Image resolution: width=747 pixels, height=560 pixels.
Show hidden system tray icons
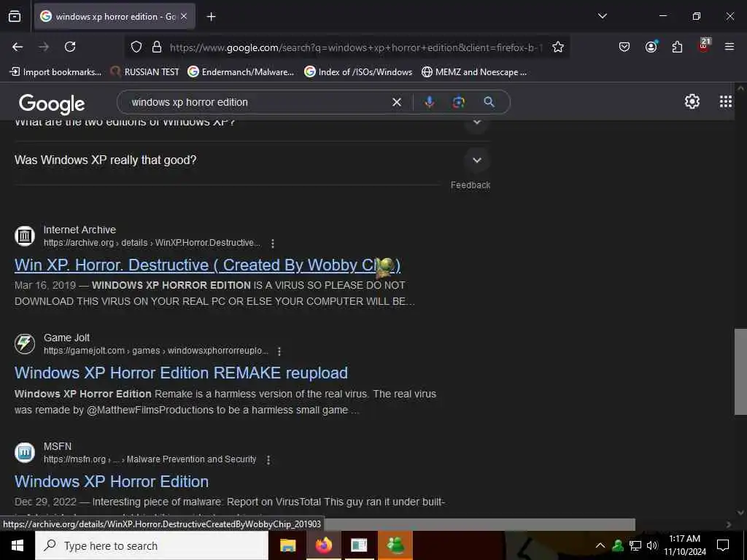click(x=600, y=545)
